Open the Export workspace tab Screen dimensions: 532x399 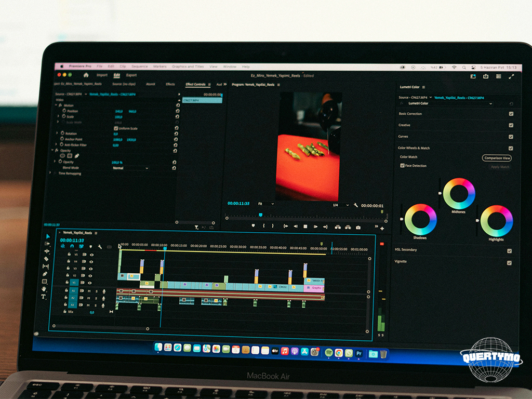131,75
